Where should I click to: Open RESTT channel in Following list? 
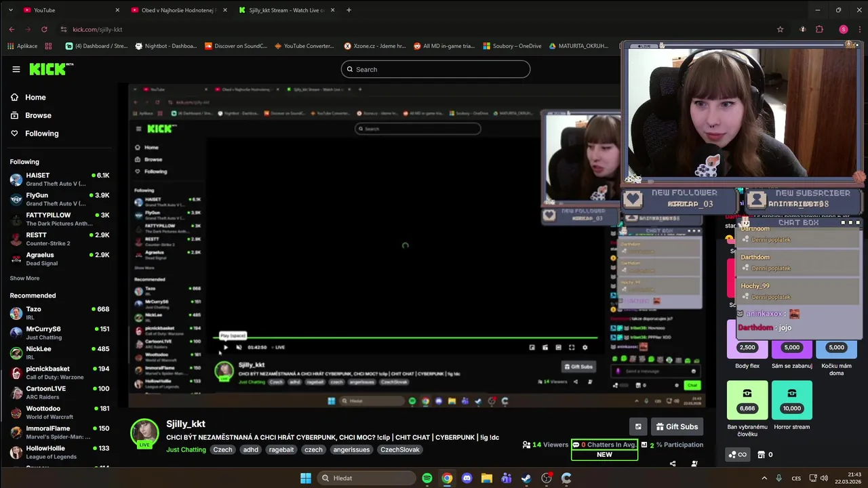point(60,239)
